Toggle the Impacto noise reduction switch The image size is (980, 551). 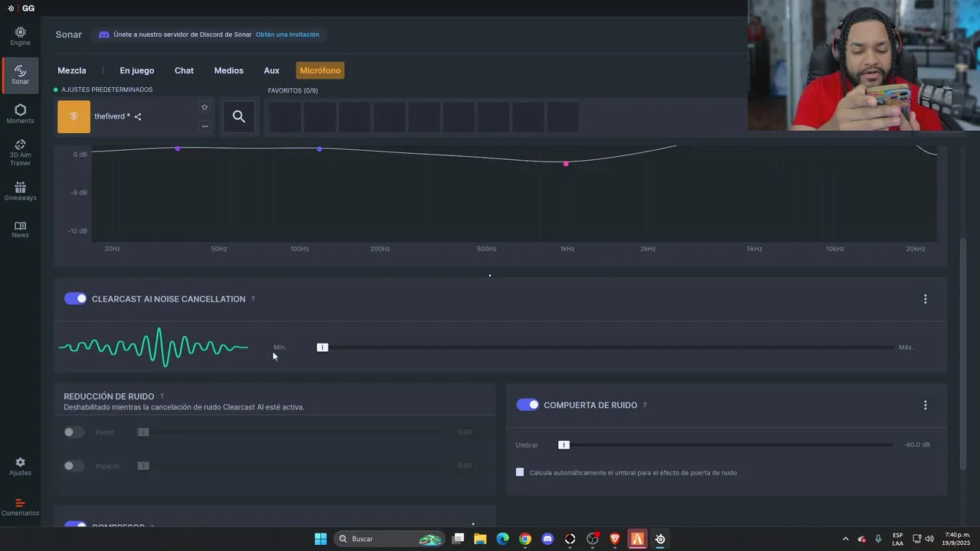(73, 466)
